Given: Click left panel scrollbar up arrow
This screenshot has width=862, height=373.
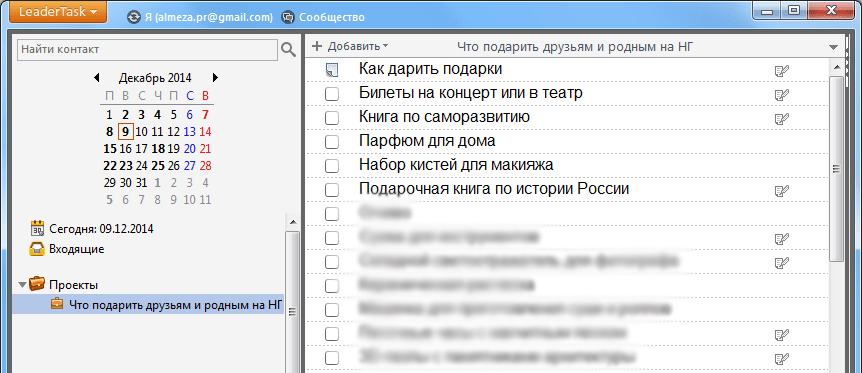Looking at the screenshot, I should (x=292, y=221).
